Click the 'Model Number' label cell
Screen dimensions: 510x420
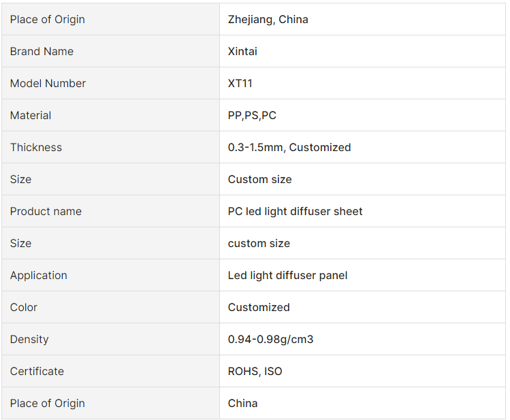pos(48,84)
